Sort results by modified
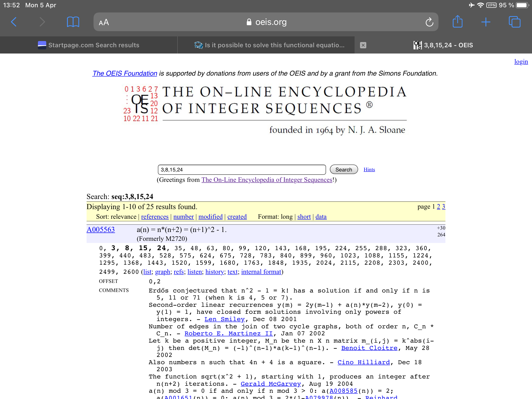 click(210, 217)
